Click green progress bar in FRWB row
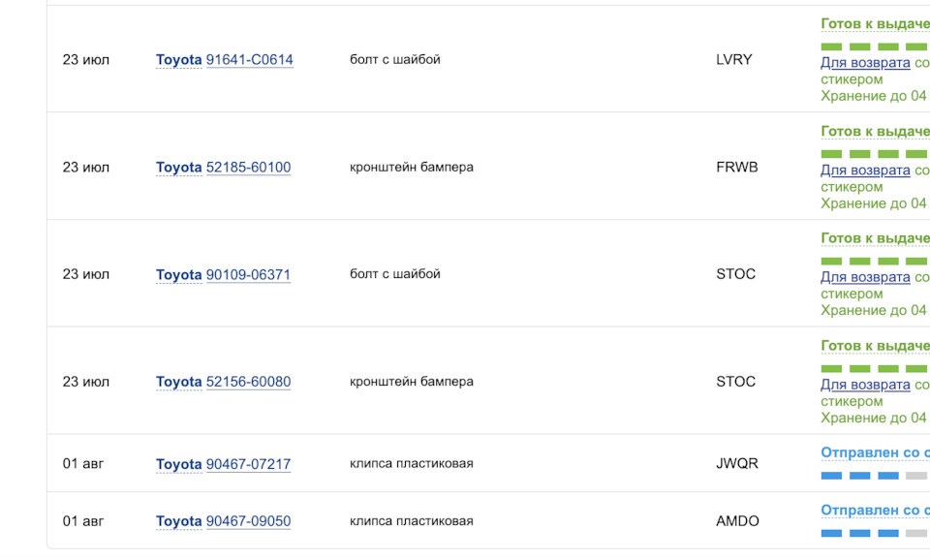930x560 pixels. click(874, 154)
